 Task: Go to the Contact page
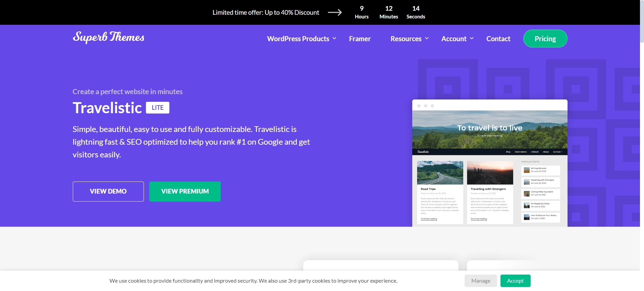(498, 39)
